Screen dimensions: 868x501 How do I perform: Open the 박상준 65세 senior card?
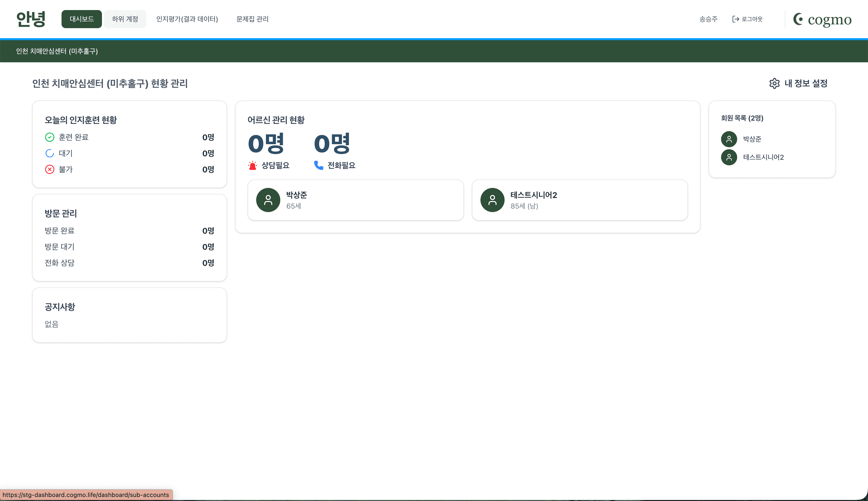coord(355,200)
